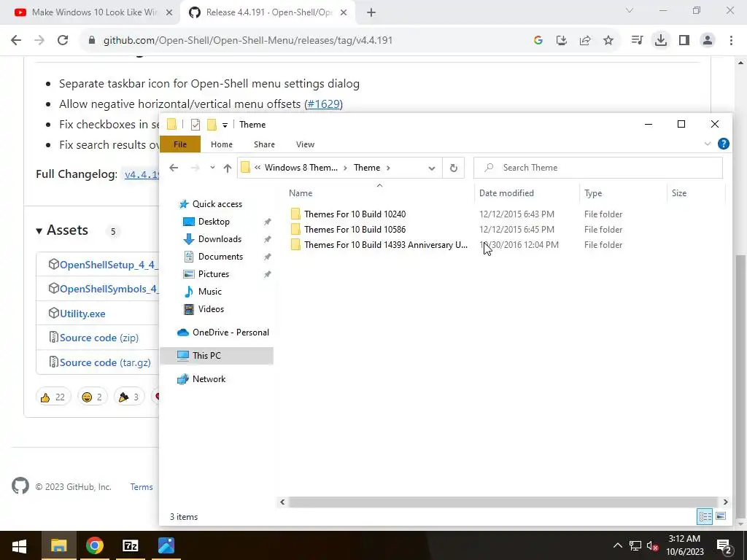Open Chrome profile avatar

(x=708, y=41)
